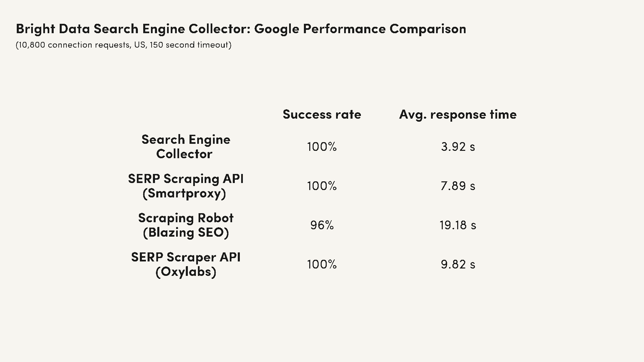This screenshot has height=362, width=644.
Task: Click the Success rate column header
Action: (322, 115)
